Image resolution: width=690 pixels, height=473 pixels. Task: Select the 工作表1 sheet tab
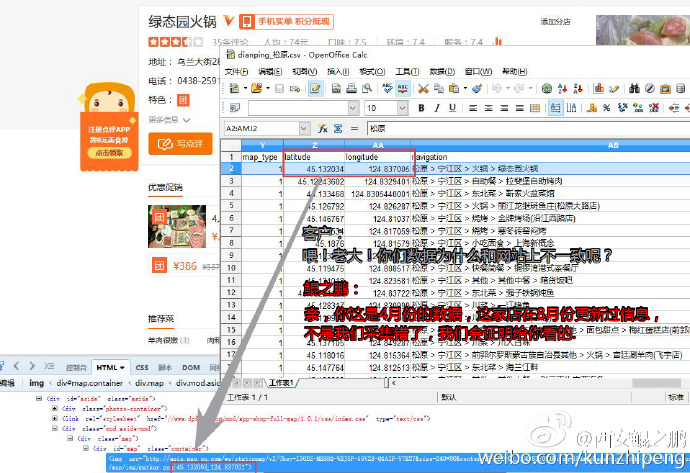[x=282, y=383]
